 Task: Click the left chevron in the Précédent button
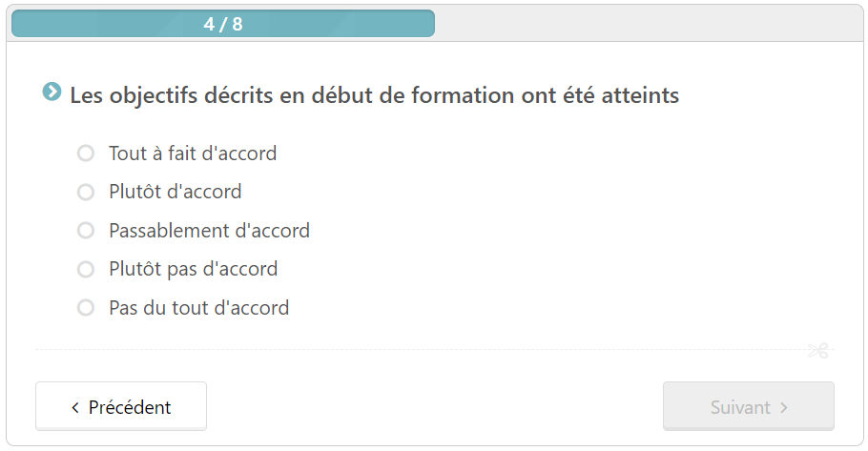75,408
